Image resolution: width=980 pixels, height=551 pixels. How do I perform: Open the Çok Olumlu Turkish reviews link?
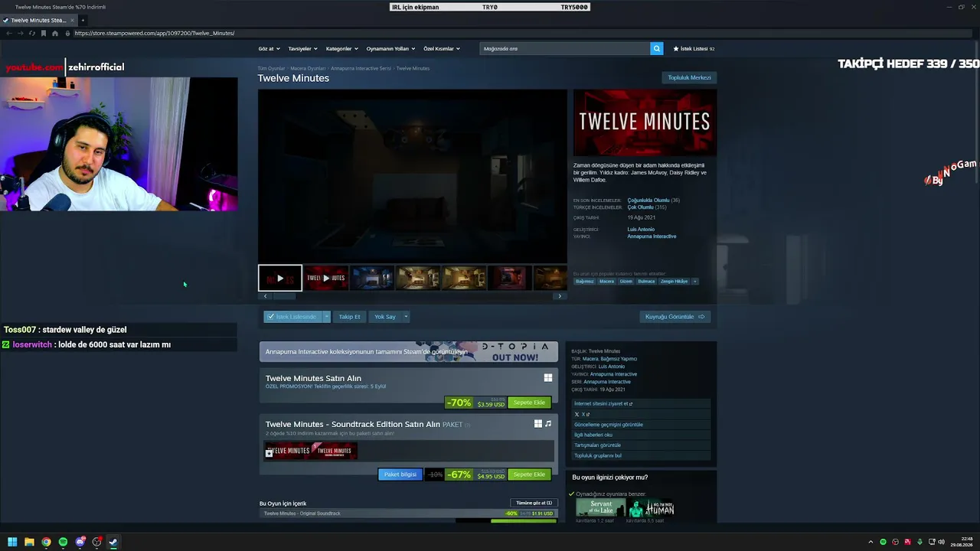(x=640, y=207)
